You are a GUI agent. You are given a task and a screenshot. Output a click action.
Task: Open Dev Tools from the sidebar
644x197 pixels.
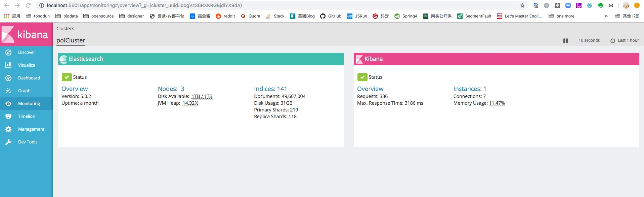[26, 142]
